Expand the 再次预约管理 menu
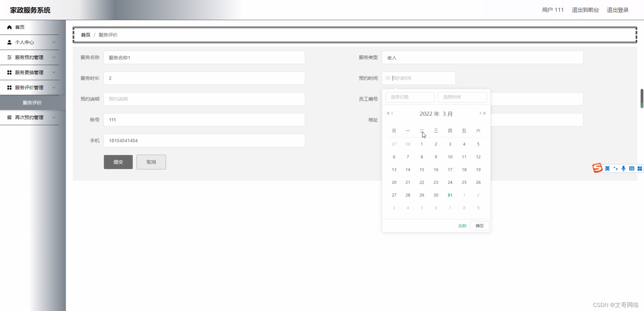This screenshot has width=644, height=311. (54, 117)
